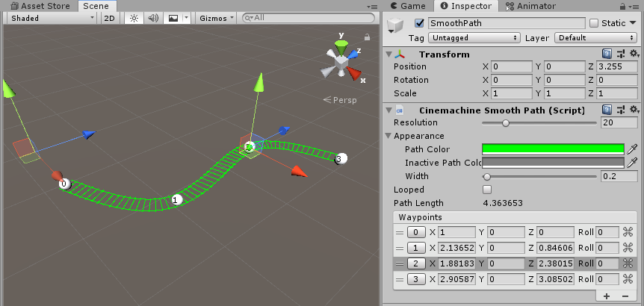
Task: Open Cinemachine Smooth Path gear menu
Action: (x=635, y=110)
